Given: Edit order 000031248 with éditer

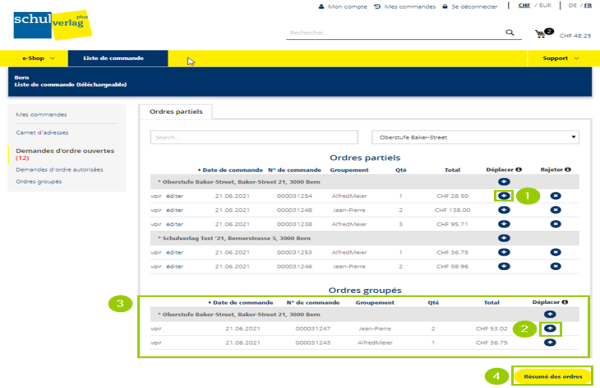Looking at the screenshot, I should [174, 210].
